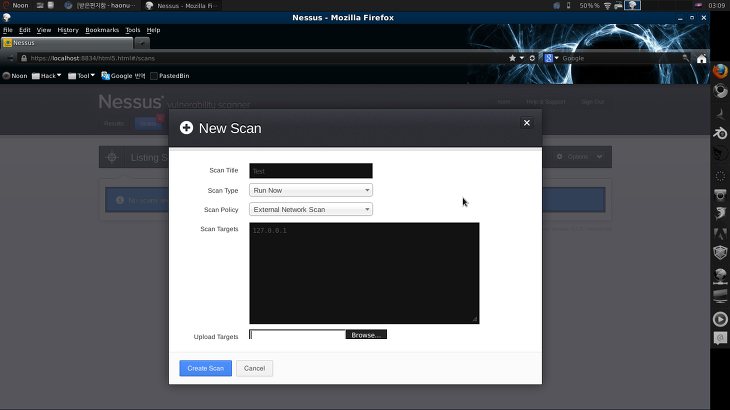Open the Help menu
The width and height of the screenshot is (730, 410).
coord(153,30)
